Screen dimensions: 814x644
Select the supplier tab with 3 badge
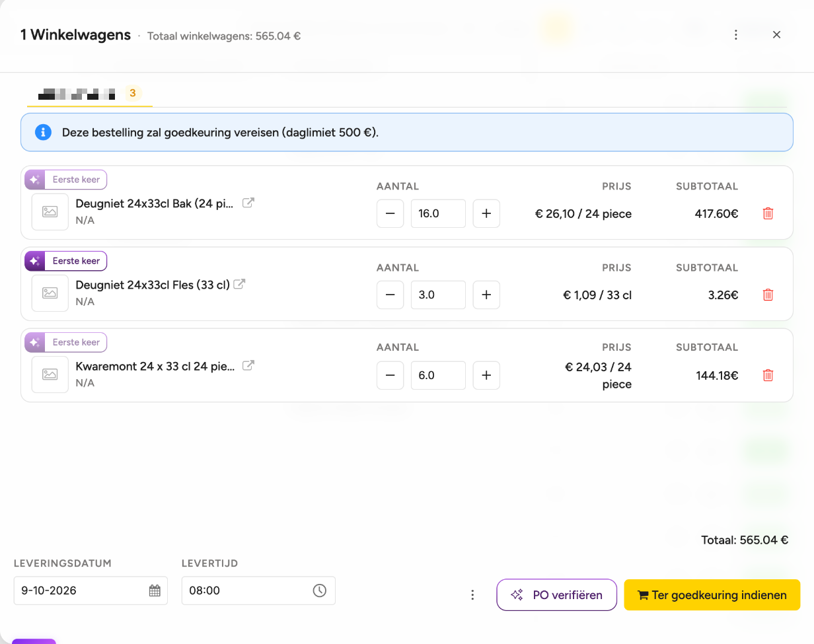[x=90, y=94]
